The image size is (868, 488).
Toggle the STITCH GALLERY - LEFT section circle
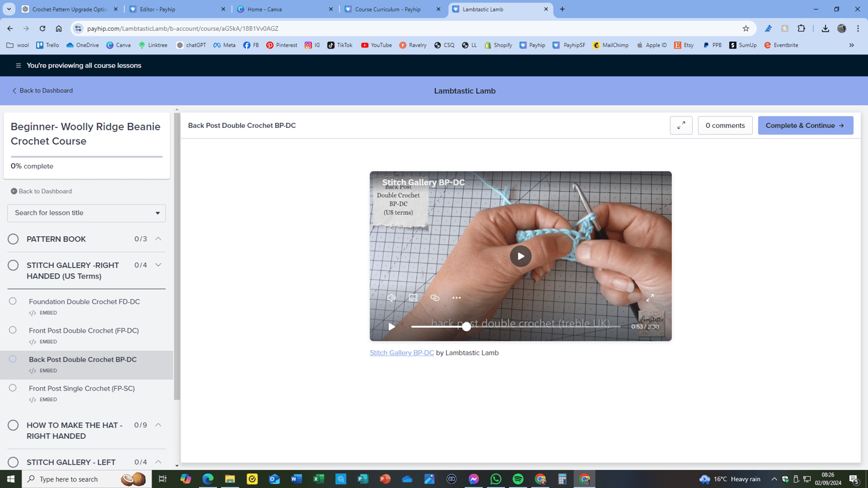(x=13, y=462)
